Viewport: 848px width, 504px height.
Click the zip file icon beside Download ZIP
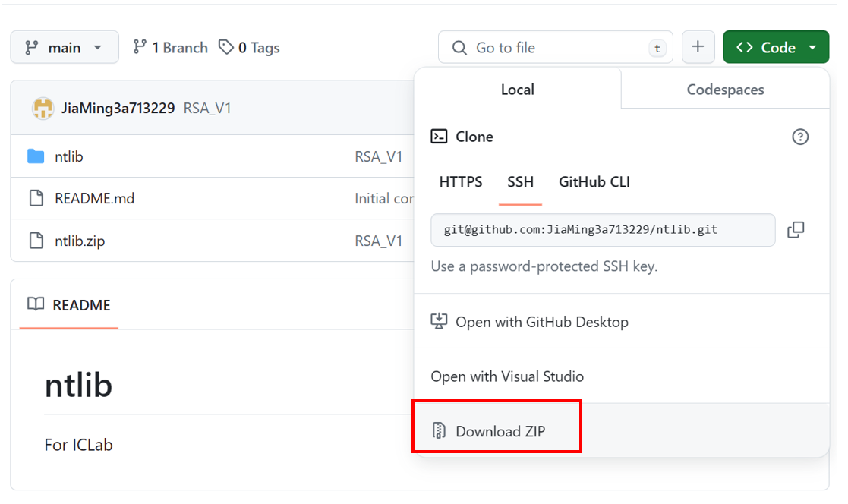439,430
